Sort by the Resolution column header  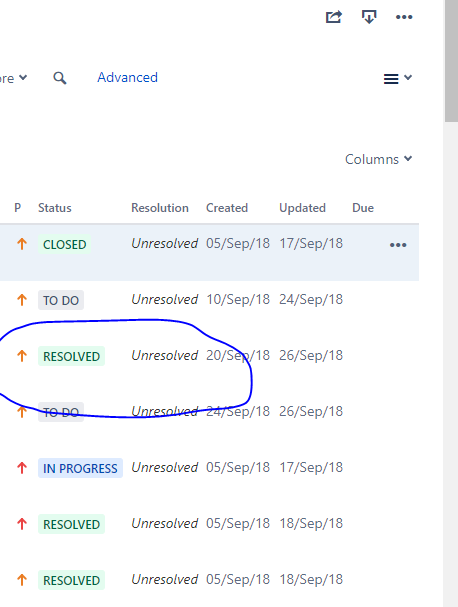[x=160, y=208]
